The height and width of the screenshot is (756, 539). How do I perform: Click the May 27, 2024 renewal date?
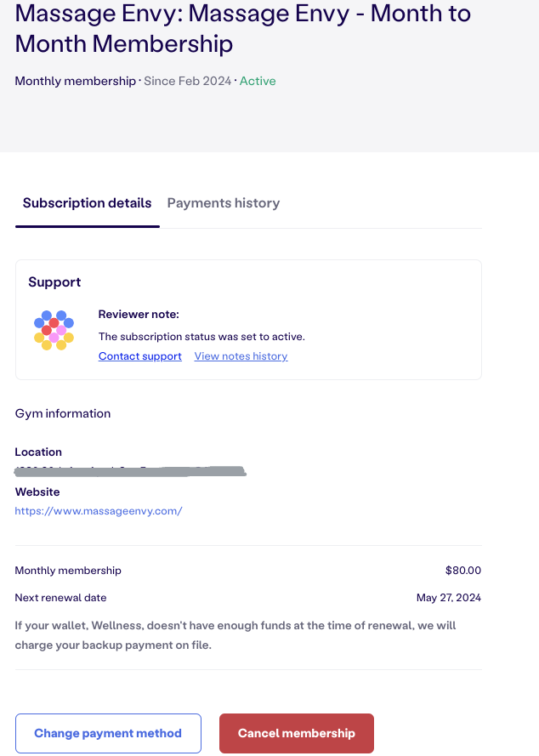tap(449, 598)
